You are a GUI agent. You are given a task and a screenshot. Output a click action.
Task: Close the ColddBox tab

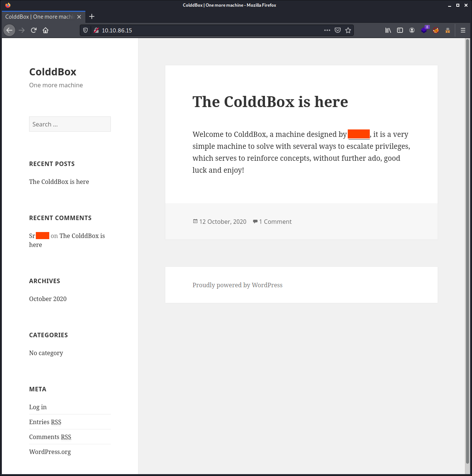(79, 17)
